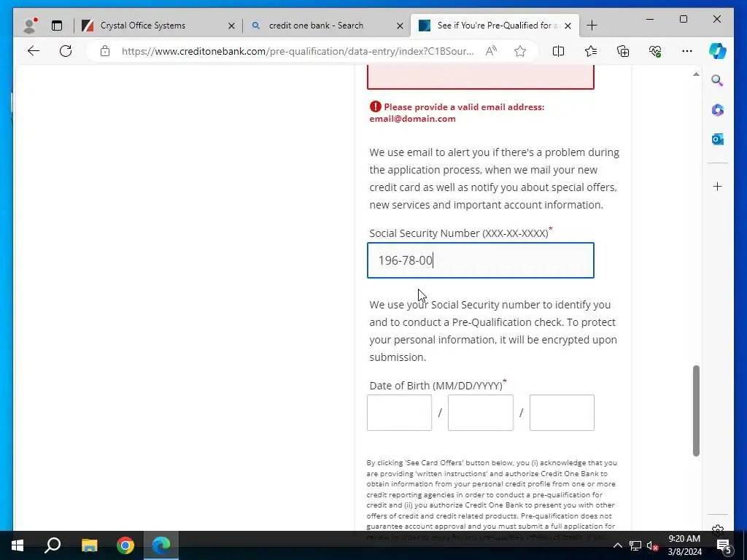747x560 pixels.
Task: Click the Social Security Number field
Action: 480,260
